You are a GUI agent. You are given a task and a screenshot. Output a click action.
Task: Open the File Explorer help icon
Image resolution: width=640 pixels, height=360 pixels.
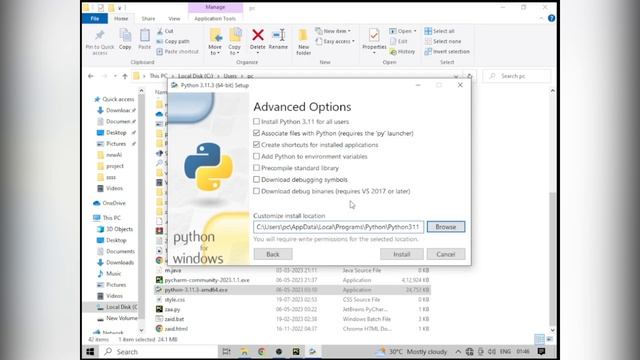[x=551, y=18]
